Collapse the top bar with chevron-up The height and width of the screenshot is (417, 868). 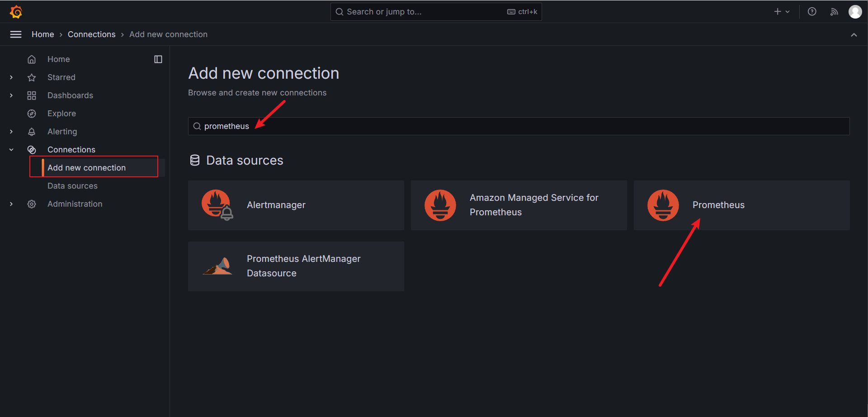click(854, 35)
